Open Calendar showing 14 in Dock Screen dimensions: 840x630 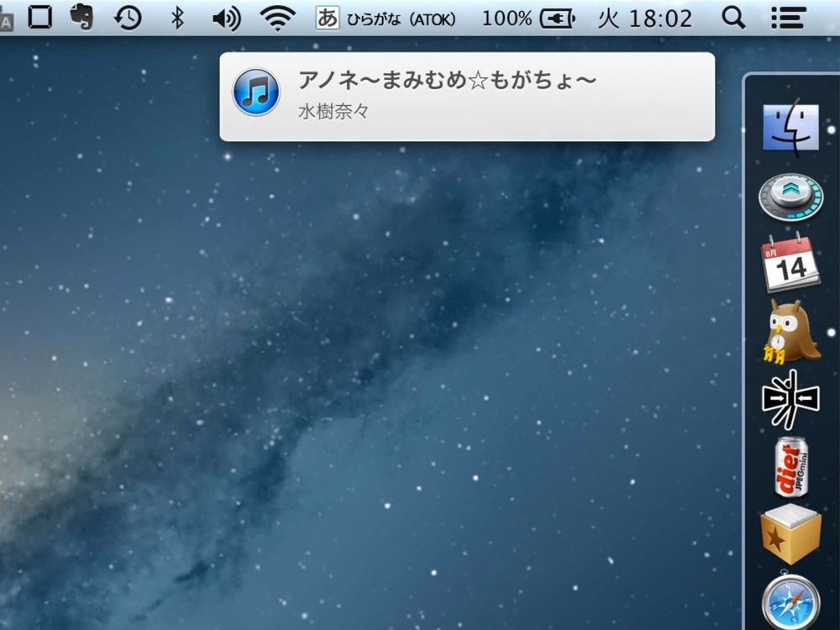pyautogui.click(x=790, y=262)
